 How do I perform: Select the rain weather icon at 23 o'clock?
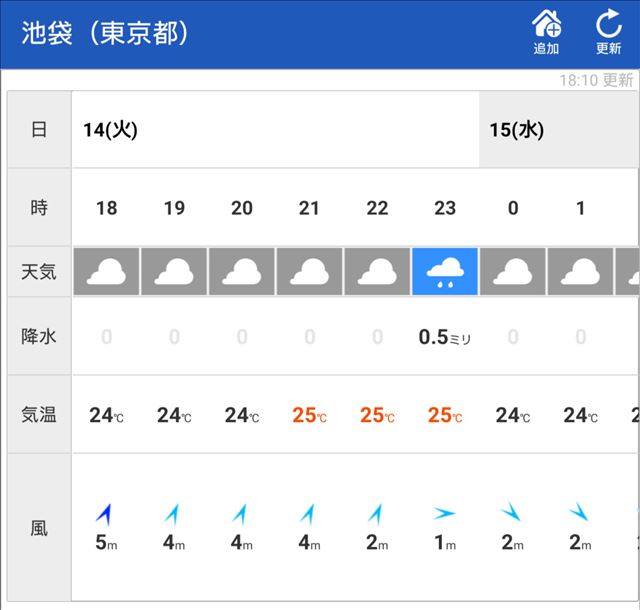(x=445, y=271)
